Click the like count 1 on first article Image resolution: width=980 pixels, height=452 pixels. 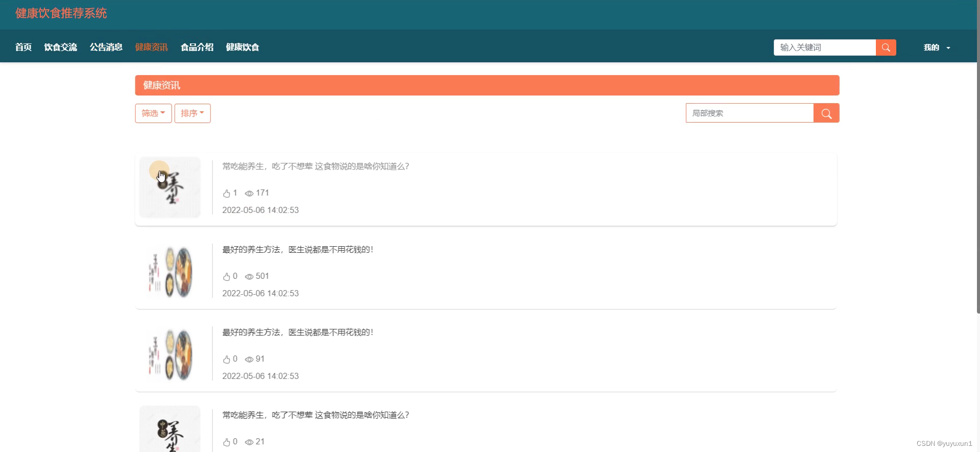235,193
